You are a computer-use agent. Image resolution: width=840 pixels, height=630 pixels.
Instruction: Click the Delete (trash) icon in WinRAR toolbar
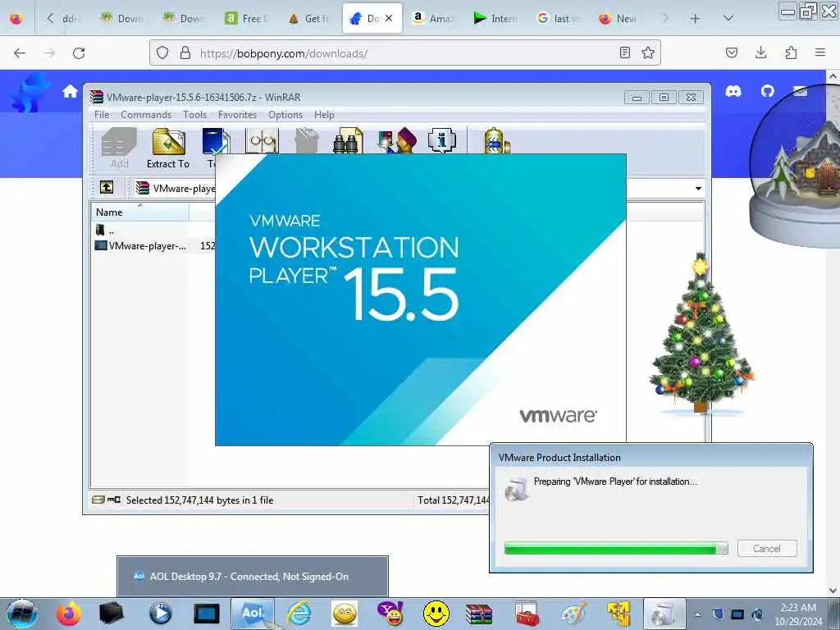pos(307,141)
